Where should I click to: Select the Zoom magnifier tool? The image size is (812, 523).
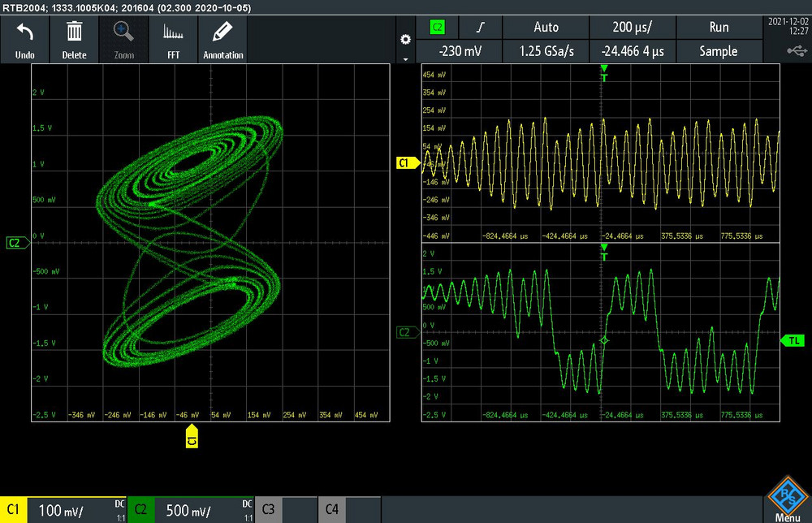click(123, 32)
